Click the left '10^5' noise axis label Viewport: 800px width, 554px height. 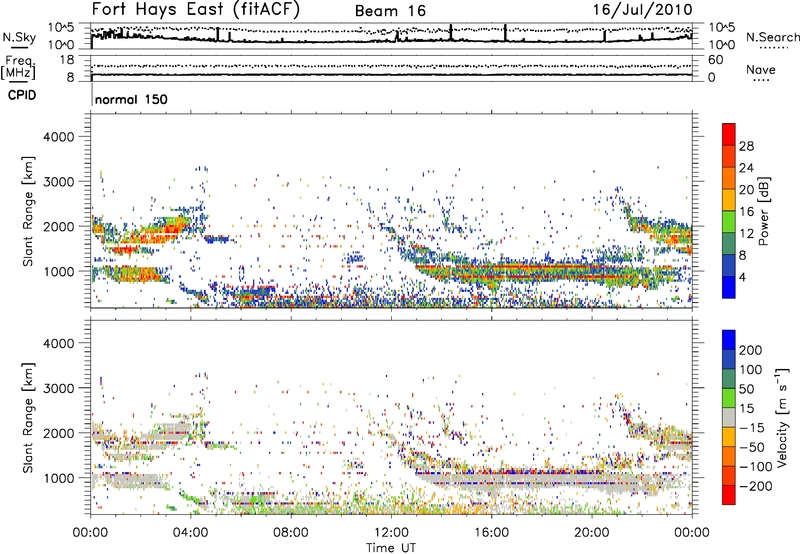coord(62,27)
